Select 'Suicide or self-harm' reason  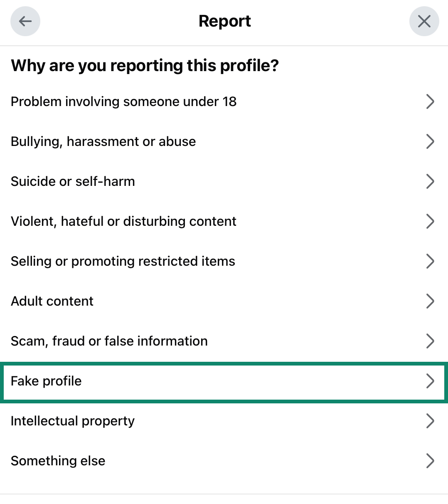pos(73,181)
